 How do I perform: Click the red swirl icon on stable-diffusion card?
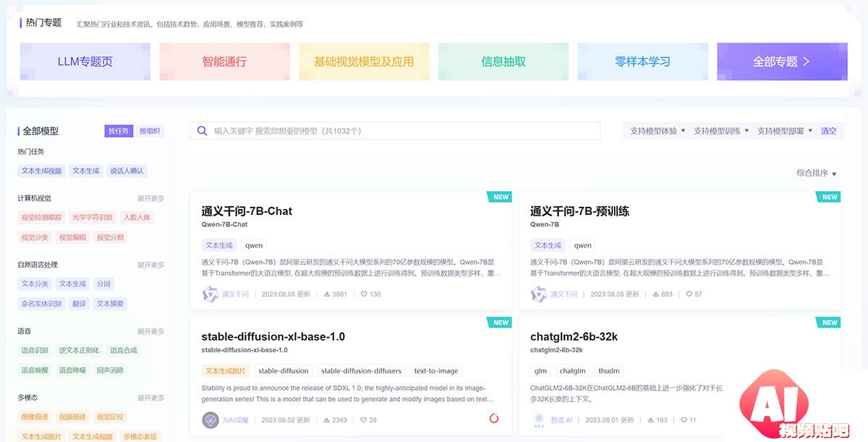coord(495,418)
